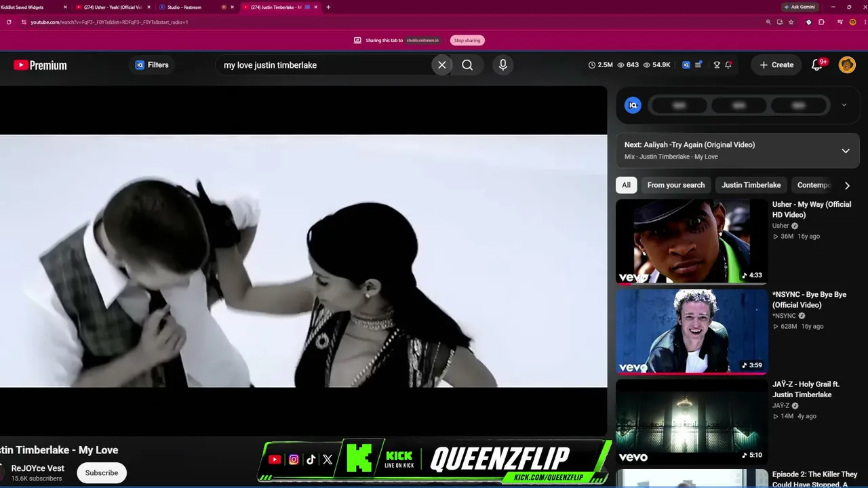Image resolution: width=868 pixels, height=488 pixels.
Task: Open YouTube notifications bell showing 9+
Action: click(x=818, y=65)
